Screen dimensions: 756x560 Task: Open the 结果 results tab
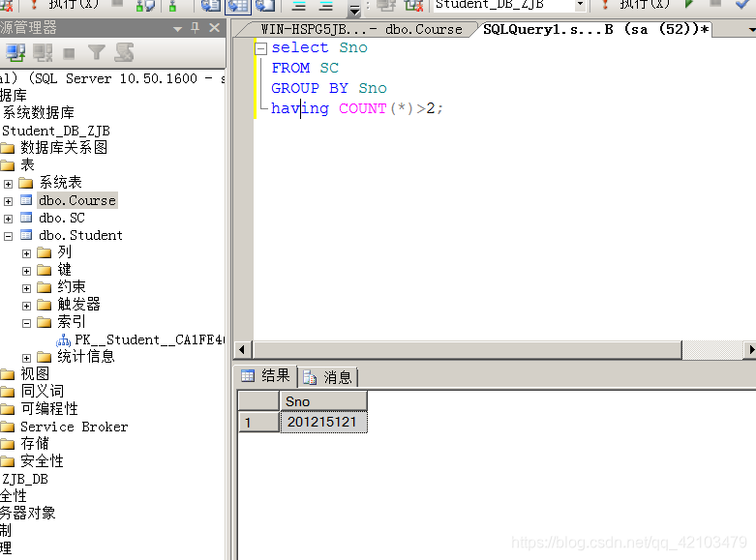pos(265,375)
